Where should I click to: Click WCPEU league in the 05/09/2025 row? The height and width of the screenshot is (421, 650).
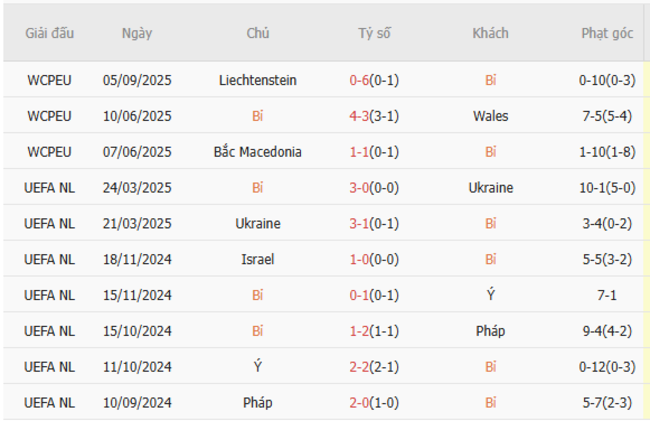50,80
